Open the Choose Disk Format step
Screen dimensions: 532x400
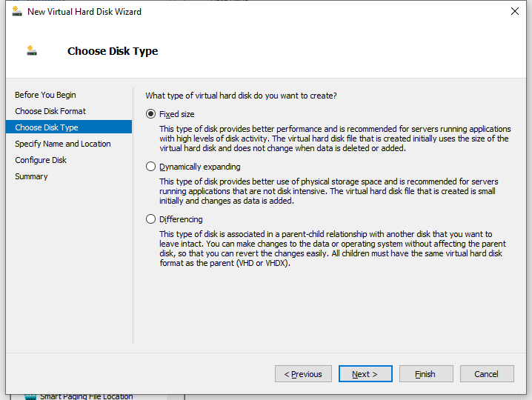(x=50, y=111)
